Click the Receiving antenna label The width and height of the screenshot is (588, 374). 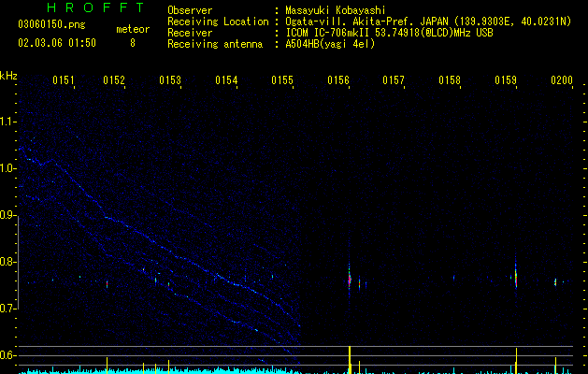pyautogui.click(x=215, y=44)
